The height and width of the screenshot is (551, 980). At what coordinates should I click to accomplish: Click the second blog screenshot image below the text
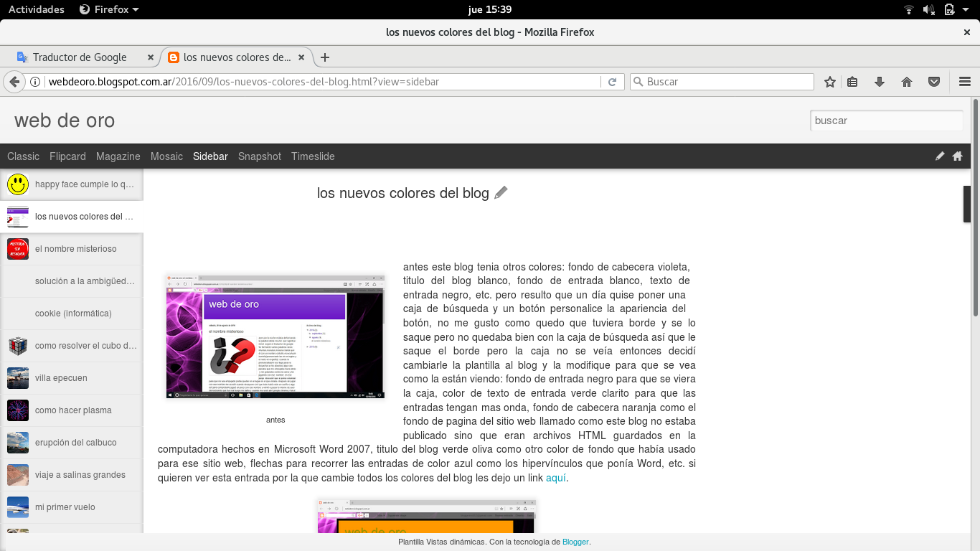(427, 516)
